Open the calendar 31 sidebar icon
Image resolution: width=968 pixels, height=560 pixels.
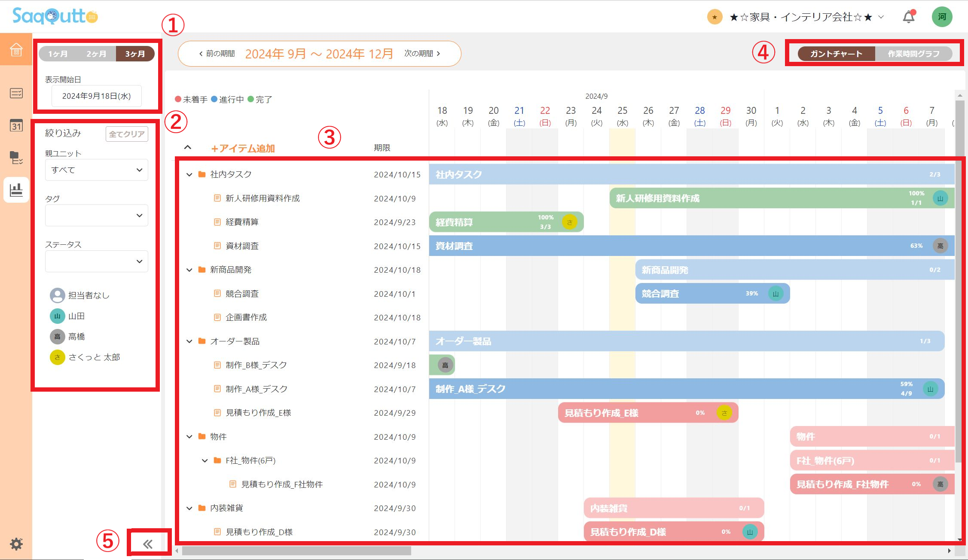16,125
